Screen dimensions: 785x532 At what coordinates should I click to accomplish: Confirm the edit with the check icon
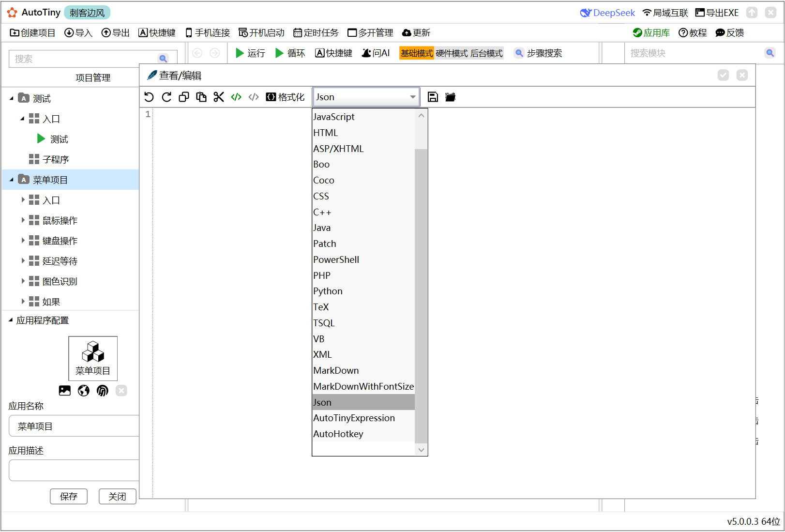[723, 75]
